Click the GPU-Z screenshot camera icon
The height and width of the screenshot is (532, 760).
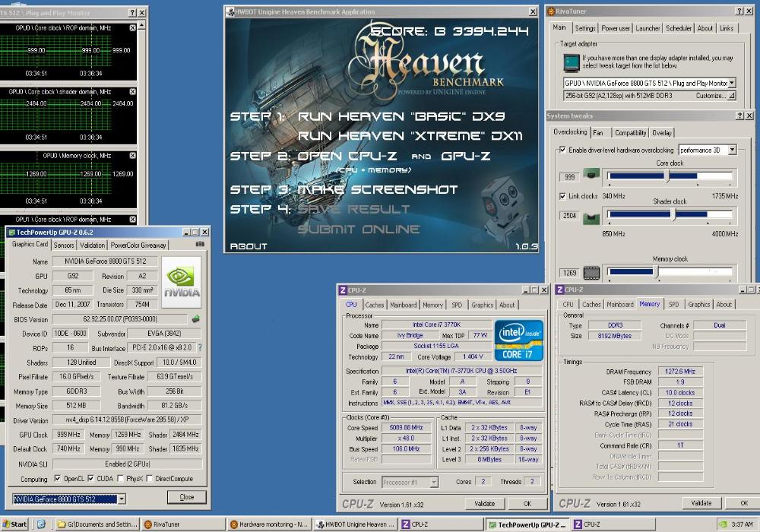(200, 244)
